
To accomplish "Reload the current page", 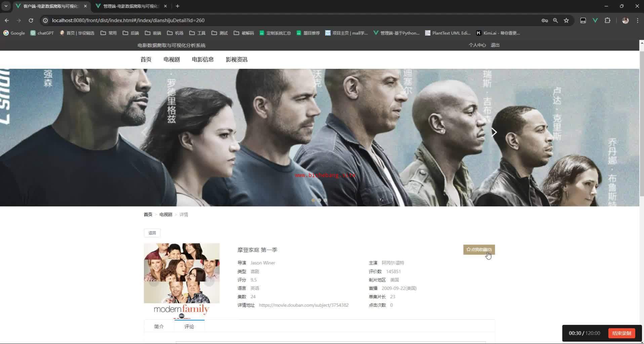I will click(31, 20).
